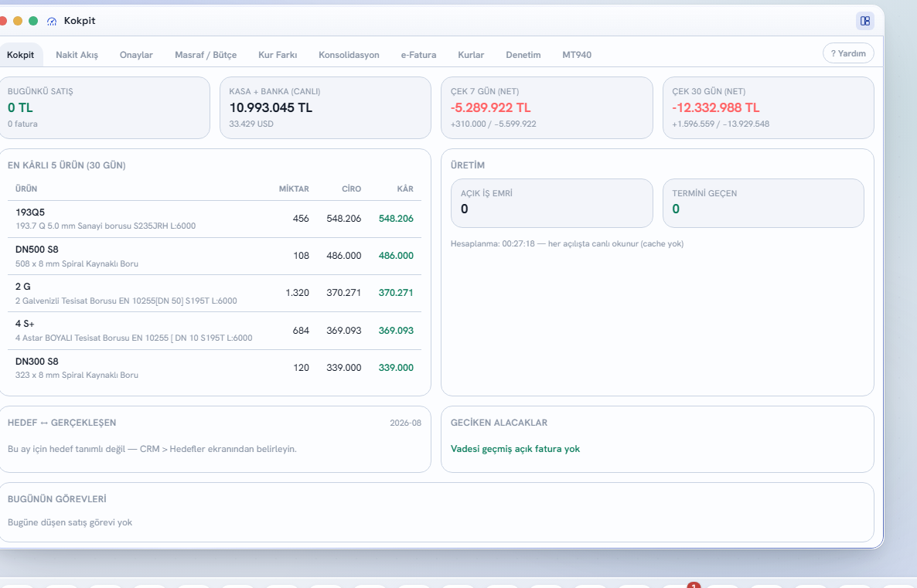917x588 pixels.
Task: Click the Kokpit gauge app icon
Action: (x=52, y=21)
